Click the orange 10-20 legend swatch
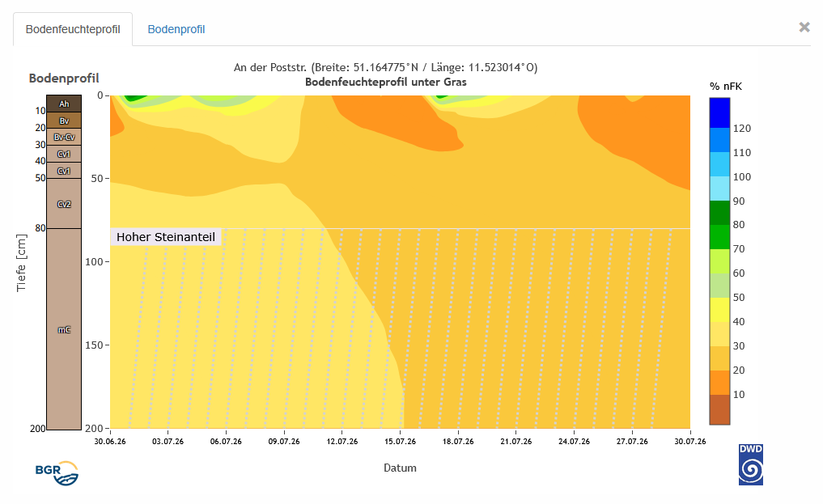This screenshot has height=504, width=823. coord(719,383)
